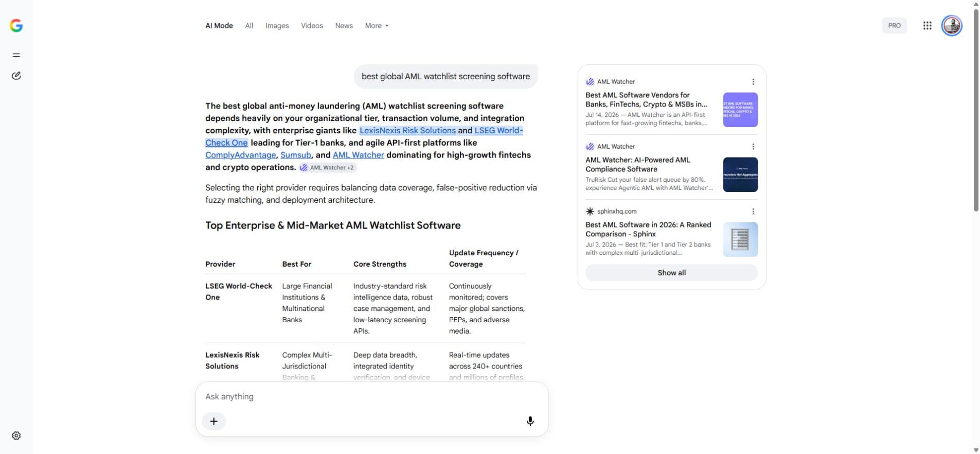Click the LexisNexis Risk Solutions table cell
This screenshot has width=980, height=454.
click(x=232, y=361)
